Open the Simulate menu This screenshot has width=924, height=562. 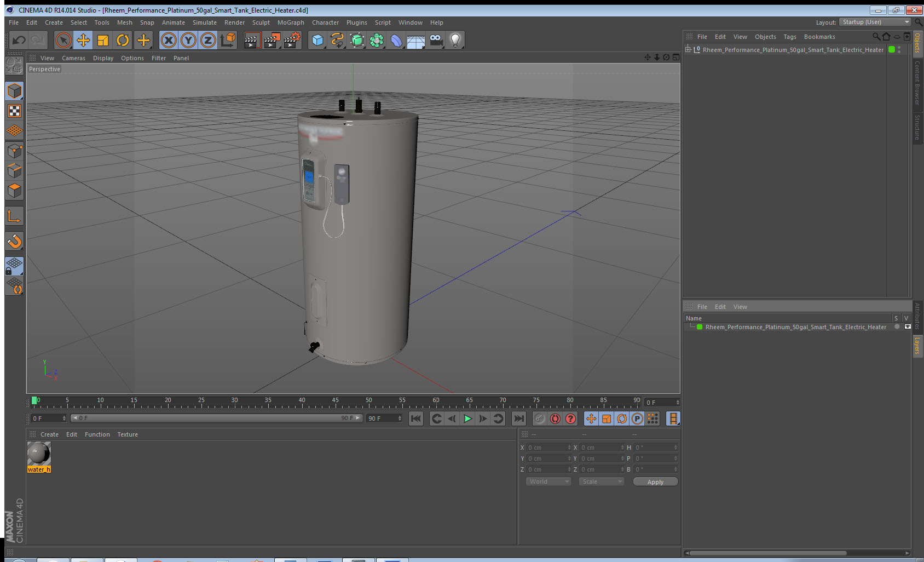[205, 22]
